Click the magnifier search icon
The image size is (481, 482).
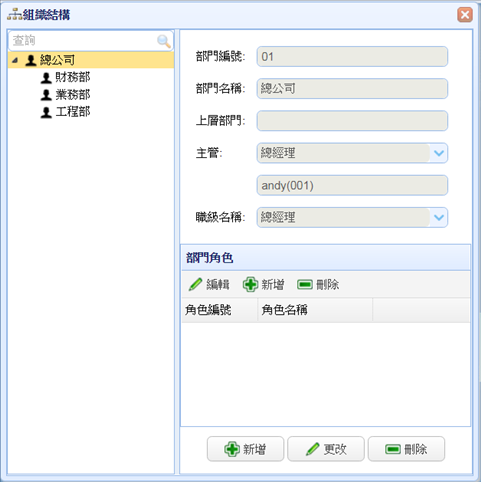pyautogui.click(x=164, y=41)
